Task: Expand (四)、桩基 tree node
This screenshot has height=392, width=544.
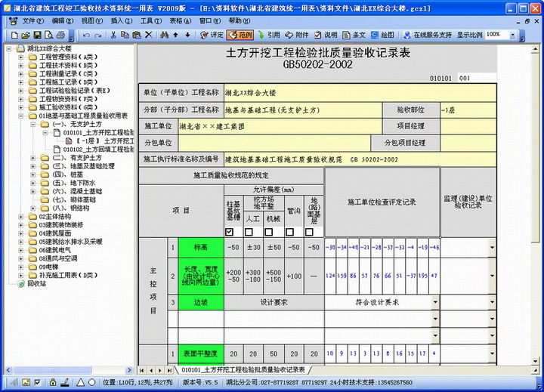Action: (33, 174)
